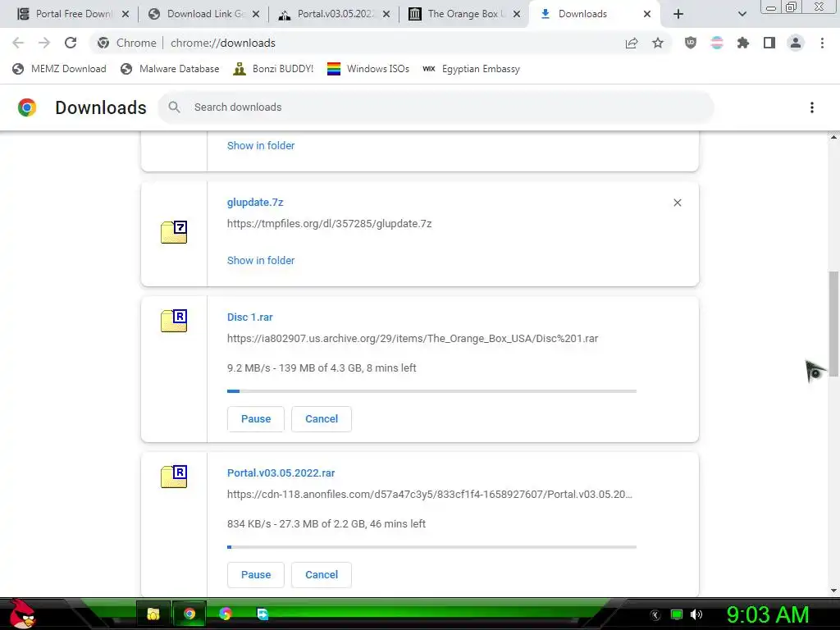Click the Disc 1.rar file icon

(174, 321)
